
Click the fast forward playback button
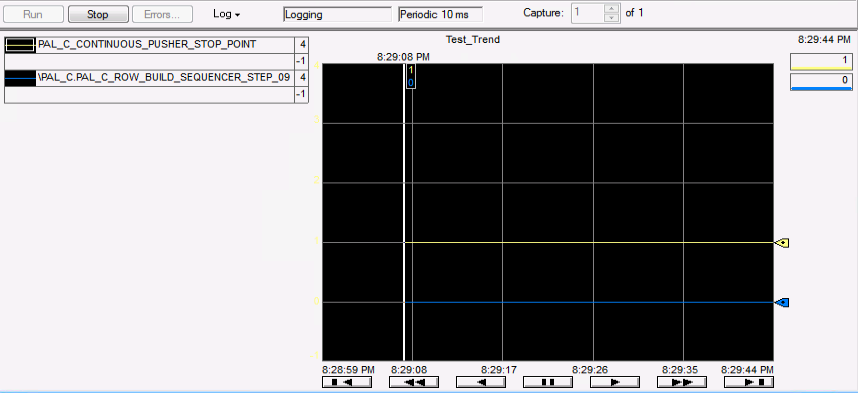682,382
